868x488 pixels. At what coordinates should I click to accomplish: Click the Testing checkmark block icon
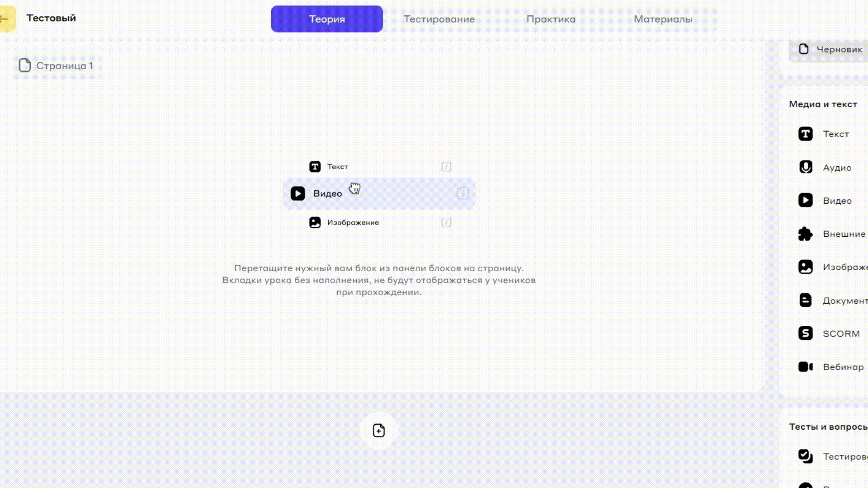pyautogui.click(x=805, y=456)
